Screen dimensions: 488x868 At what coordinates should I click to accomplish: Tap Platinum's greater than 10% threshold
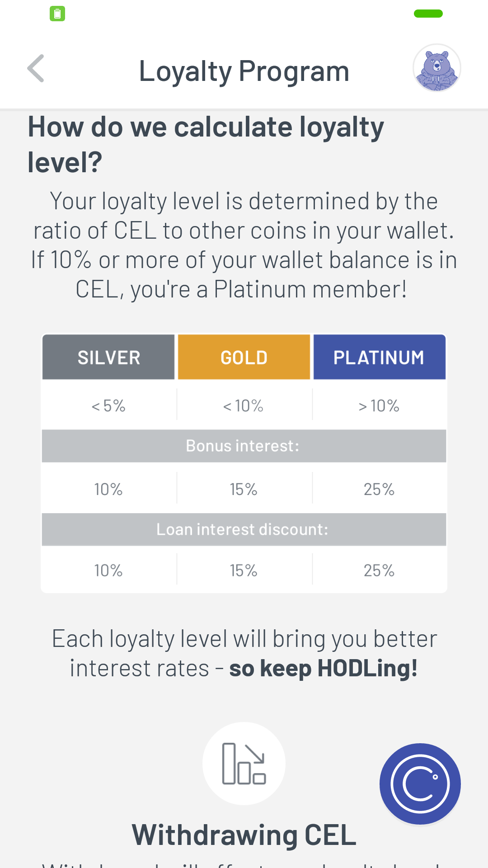click(x=379, y=406)
